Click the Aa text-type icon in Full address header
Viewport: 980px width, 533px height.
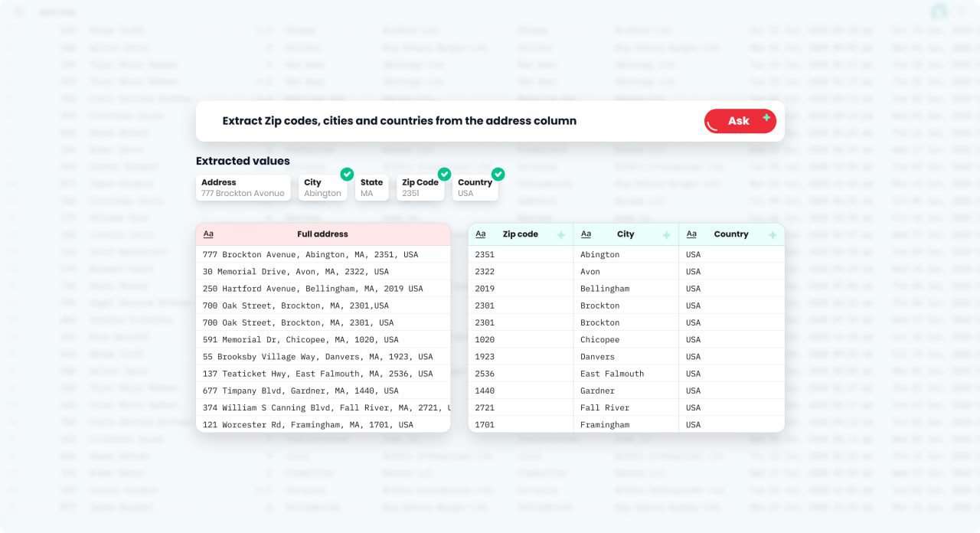[x=208, y=234]
